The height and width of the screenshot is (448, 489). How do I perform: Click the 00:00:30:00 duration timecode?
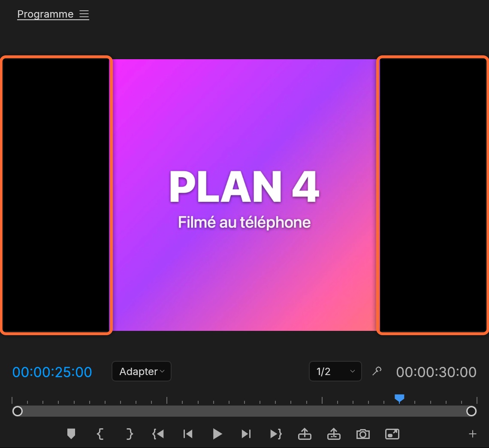436,372
